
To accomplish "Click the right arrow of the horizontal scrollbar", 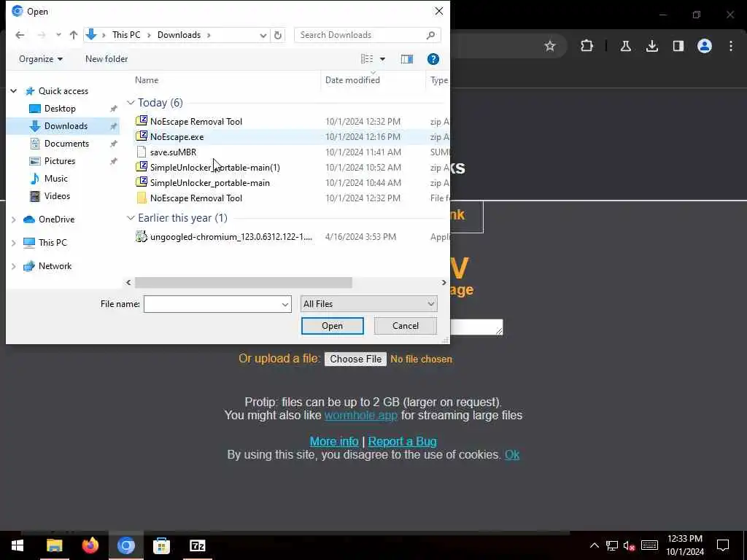I will pos(444,282).
